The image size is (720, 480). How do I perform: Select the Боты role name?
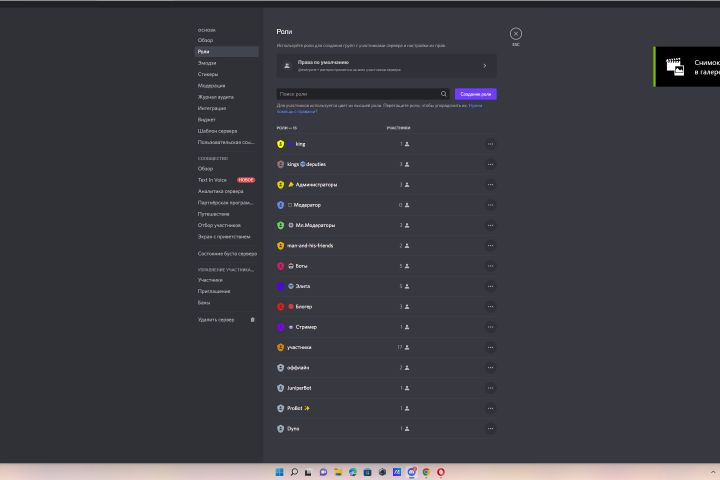(302, 266)
